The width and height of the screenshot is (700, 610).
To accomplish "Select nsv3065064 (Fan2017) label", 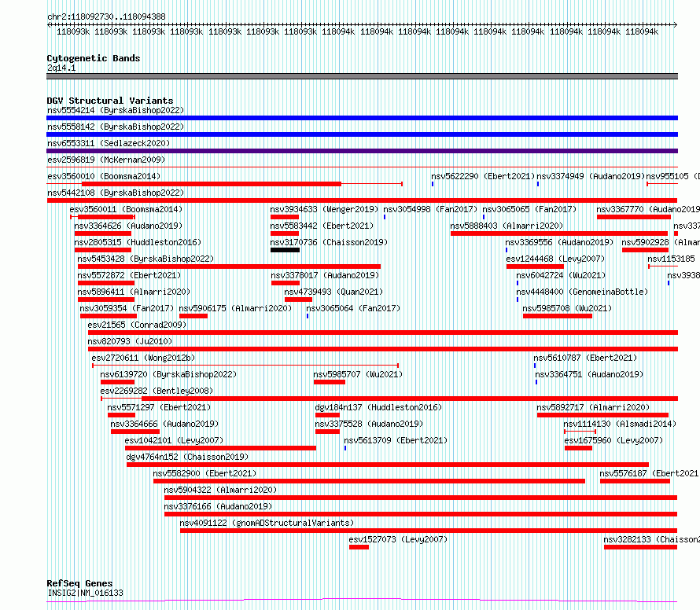I will tap(353, 308).
